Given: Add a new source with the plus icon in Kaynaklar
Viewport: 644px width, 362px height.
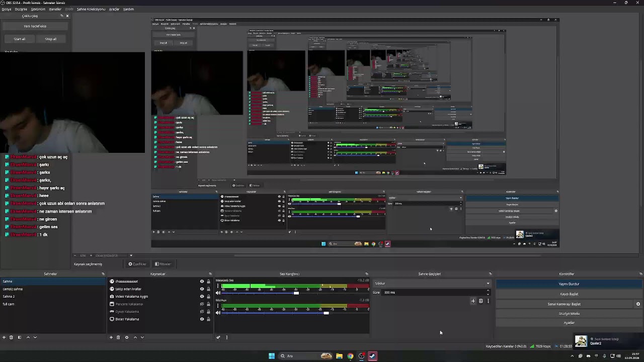Looking at the screenshot, I should (111, 337).
